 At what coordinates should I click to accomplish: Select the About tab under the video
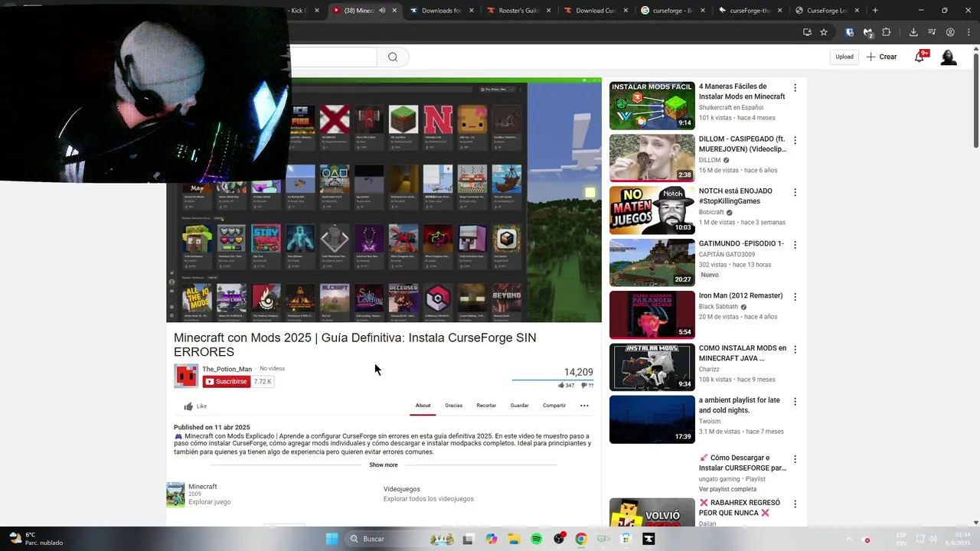(423, 406)
